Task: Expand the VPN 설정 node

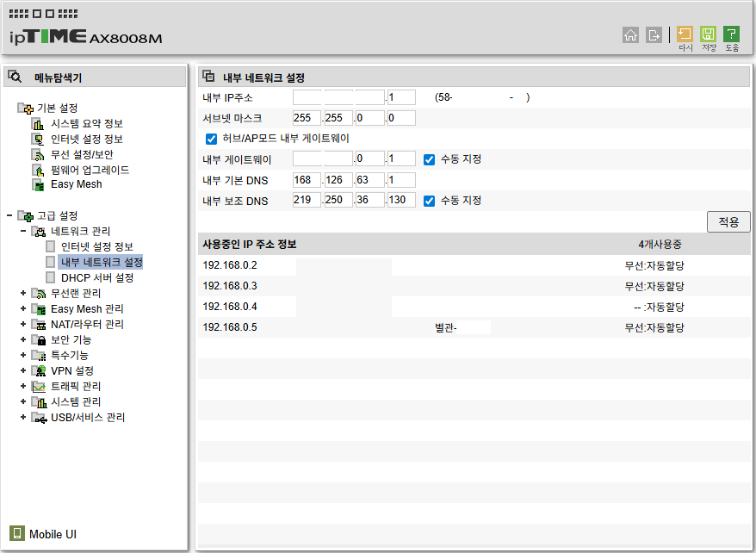Action: coord(23,370)
